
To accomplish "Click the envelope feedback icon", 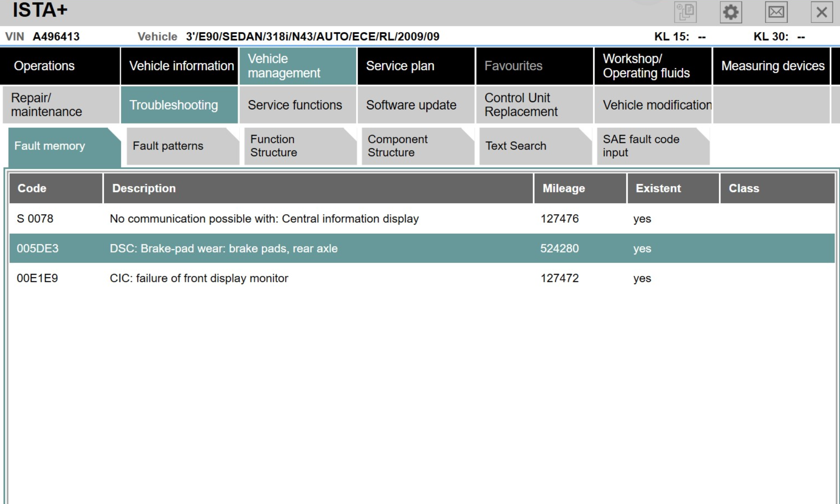I will point(776,12).
